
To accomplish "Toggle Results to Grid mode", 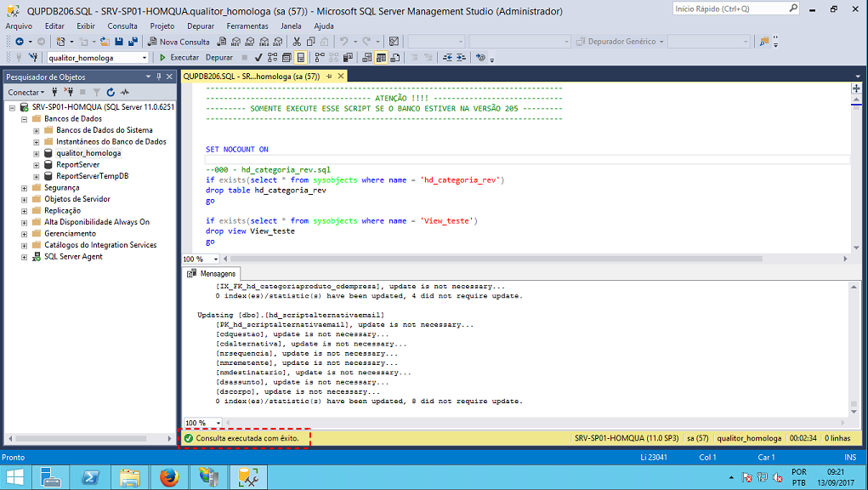I will [381, 58].
